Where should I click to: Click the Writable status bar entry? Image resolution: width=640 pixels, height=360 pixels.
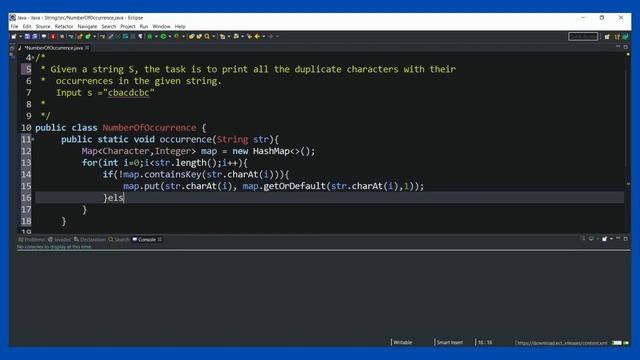click(402, 342)
